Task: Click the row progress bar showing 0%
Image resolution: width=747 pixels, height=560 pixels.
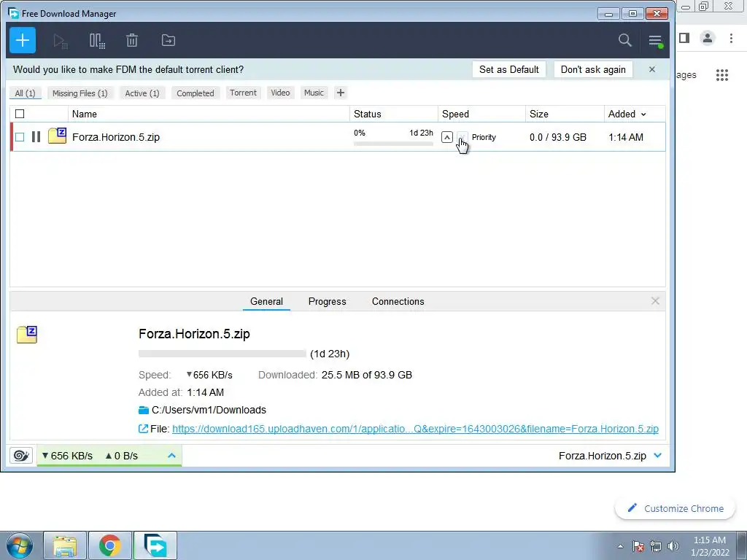Action: (393, 144)
